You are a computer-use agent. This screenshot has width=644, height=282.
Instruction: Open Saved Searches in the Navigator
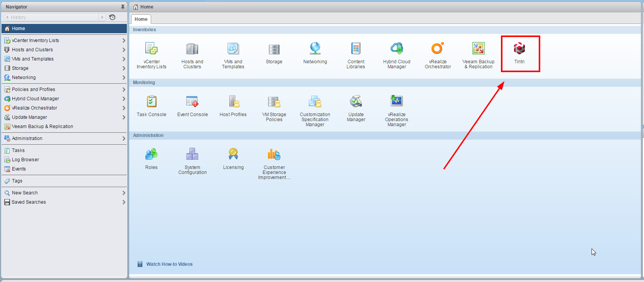(x=64, y=202)
